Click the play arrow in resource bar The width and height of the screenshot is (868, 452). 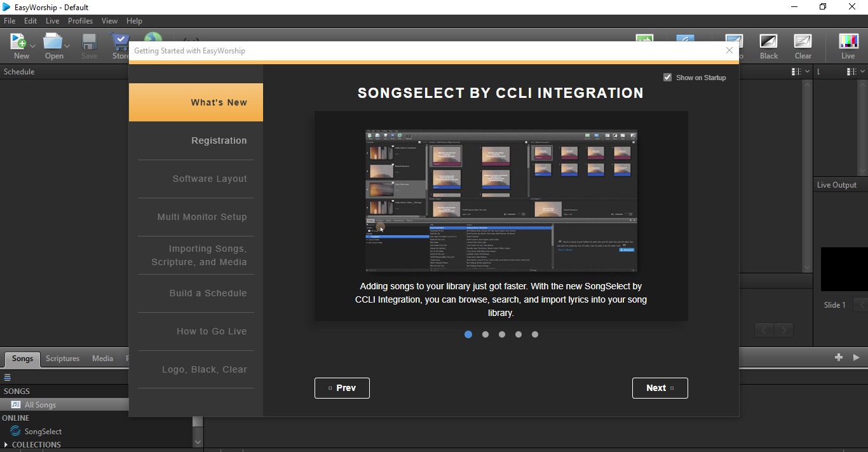pos(857,358)
